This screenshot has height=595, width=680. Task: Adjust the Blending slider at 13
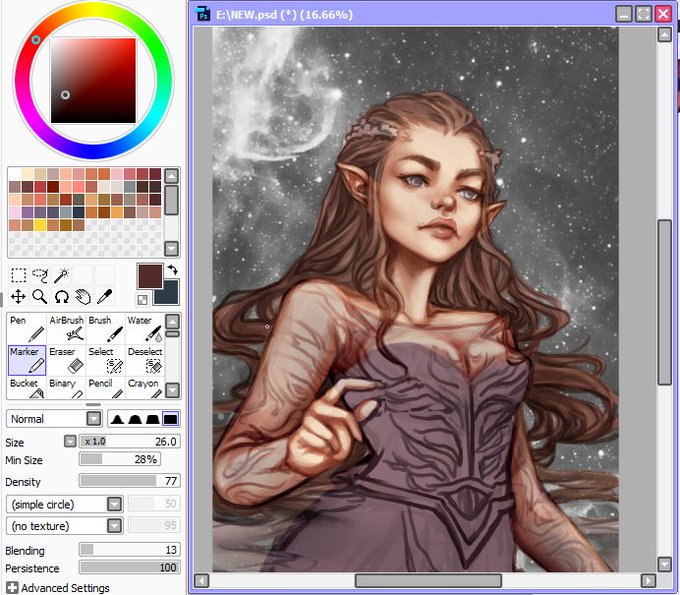click(130, 550)
